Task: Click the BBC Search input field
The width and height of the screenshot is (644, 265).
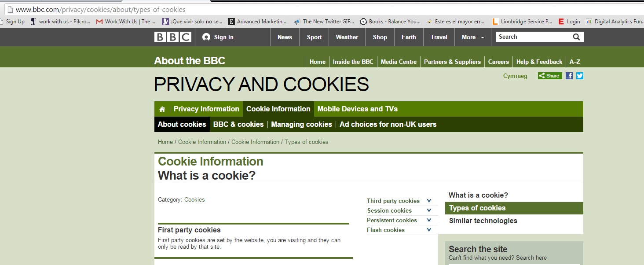Action: (533, 37)
